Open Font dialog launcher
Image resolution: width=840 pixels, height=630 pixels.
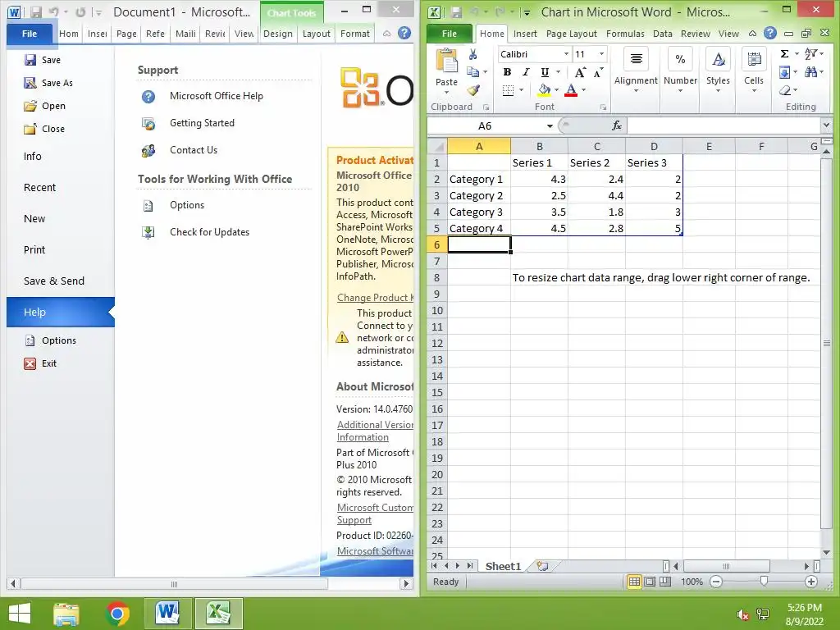[603, 107]
